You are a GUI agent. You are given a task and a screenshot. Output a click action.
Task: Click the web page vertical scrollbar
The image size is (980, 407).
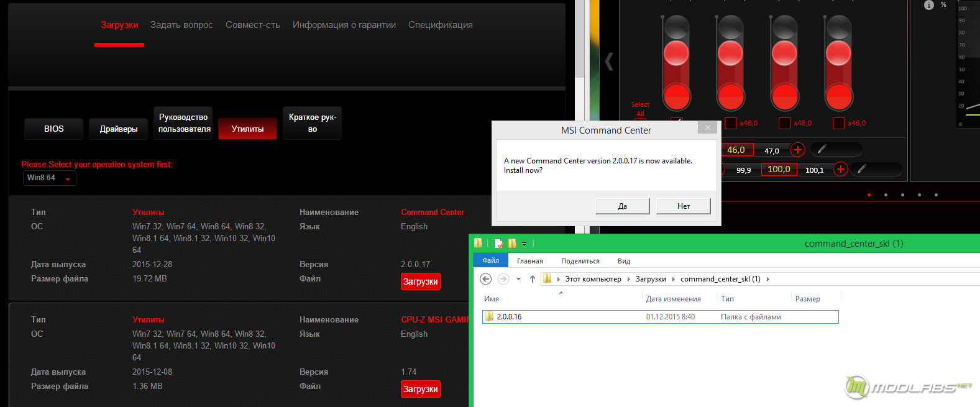tap(580, 39)
